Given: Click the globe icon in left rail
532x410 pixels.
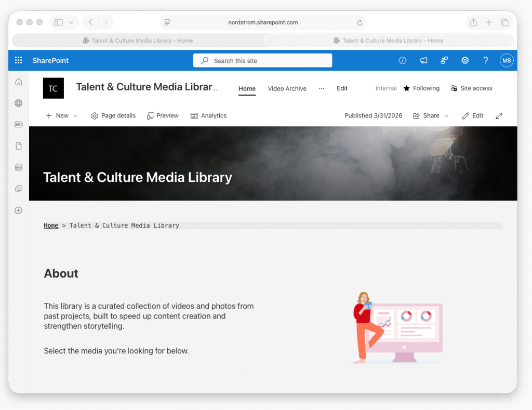Looking at the screenshot, I should click(19, 103).
